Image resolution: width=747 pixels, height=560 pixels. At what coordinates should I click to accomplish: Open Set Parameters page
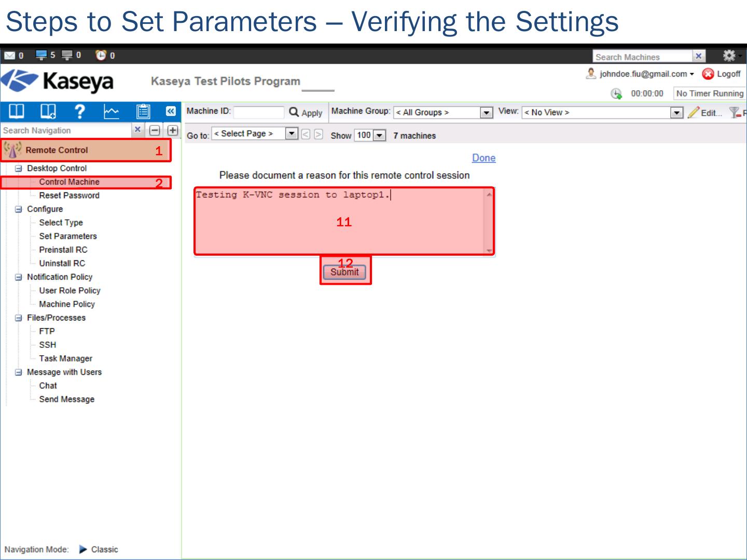click(68, 236)
